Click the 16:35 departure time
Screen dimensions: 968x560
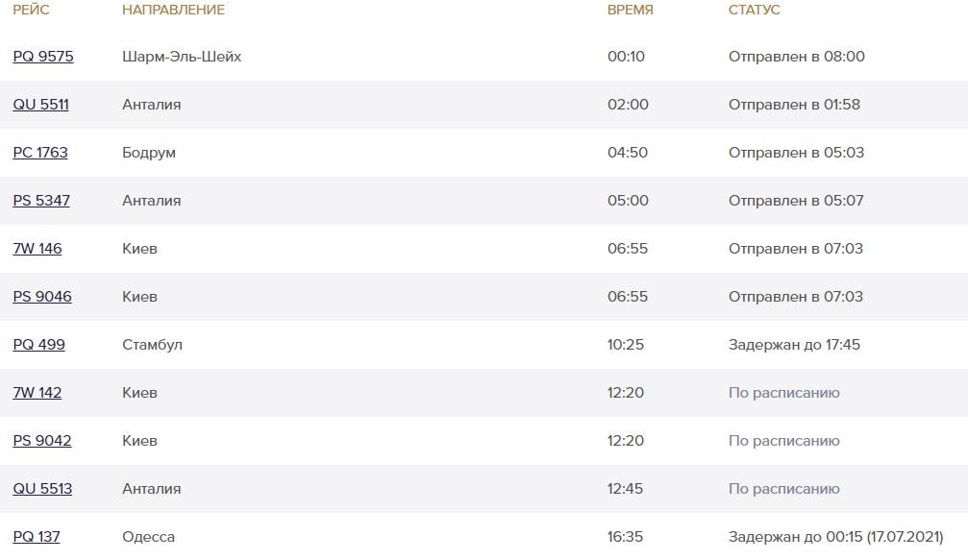[x=625, y=537]
